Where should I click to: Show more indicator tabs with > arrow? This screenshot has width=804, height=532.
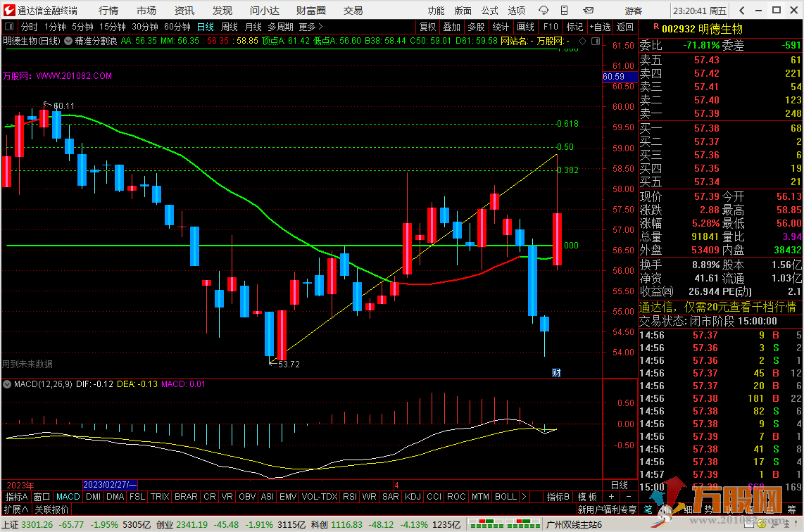tap(524, 497)
